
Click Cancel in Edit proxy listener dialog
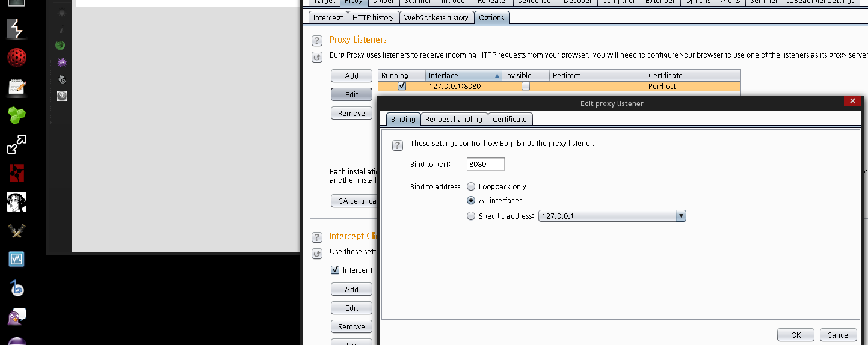pyautogui.click(x=838, y=335)
